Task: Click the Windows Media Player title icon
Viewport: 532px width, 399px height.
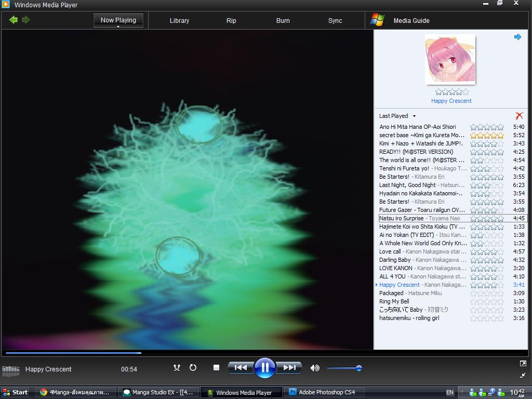Action: pos(6,4)
